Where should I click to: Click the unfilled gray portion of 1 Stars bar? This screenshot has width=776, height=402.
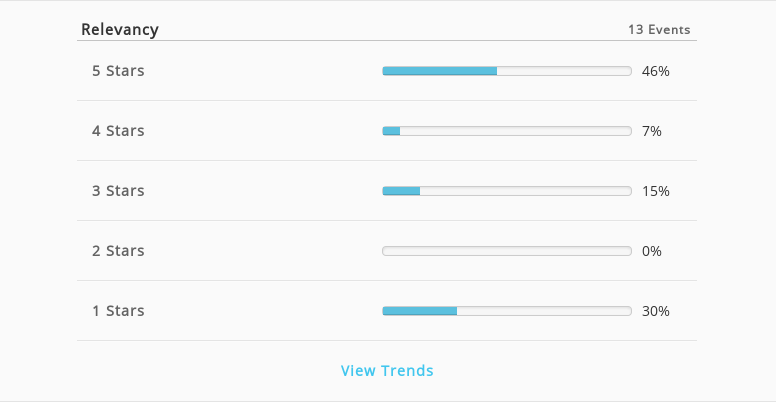(544, 311)
